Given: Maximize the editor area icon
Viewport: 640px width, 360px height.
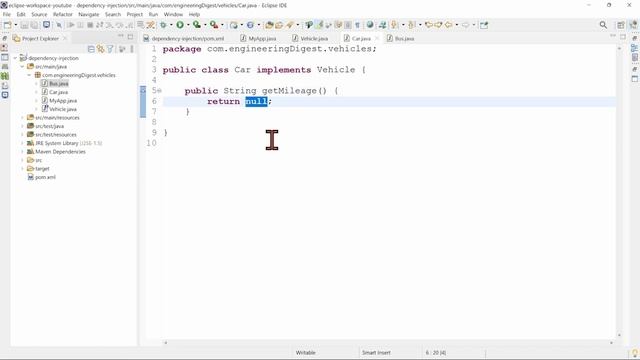Looking at the screenshot, I should [x=623, y=37].
